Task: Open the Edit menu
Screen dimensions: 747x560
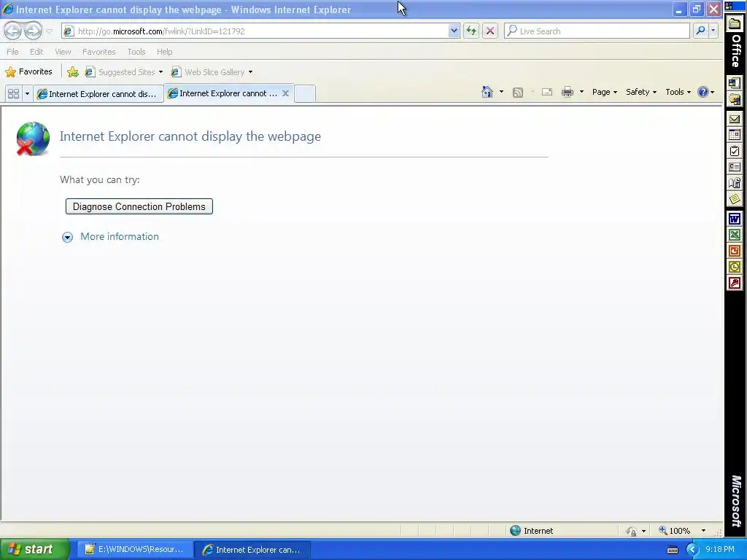Action: pos(36,52)
